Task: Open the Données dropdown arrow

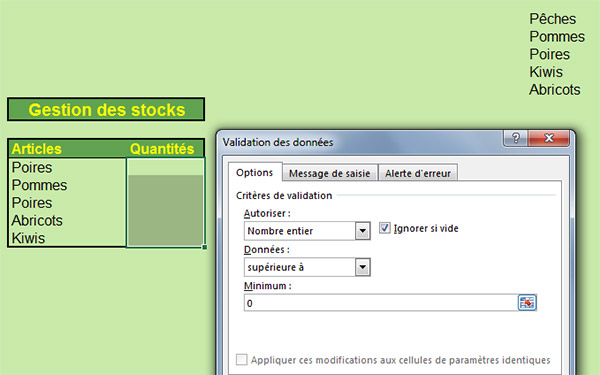Action: [362, 267]
